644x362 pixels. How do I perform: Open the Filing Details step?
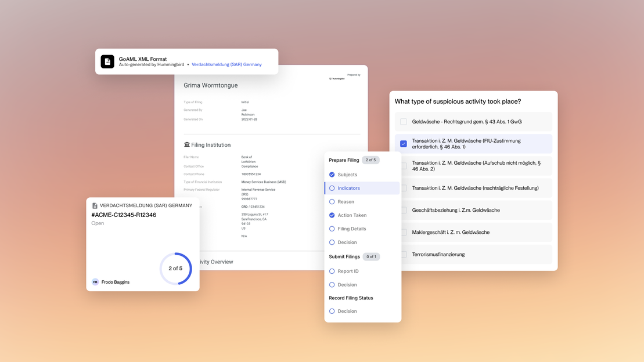tap(351, 229)
